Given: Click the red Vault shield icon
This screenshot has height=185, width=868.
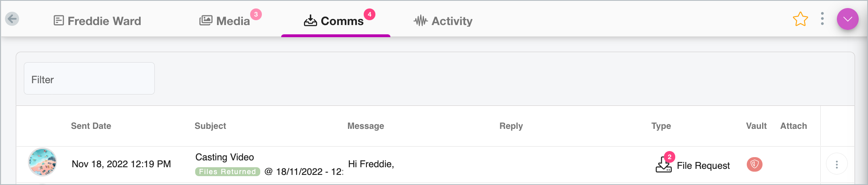Looking at the screenshot, I should [754, 164].
